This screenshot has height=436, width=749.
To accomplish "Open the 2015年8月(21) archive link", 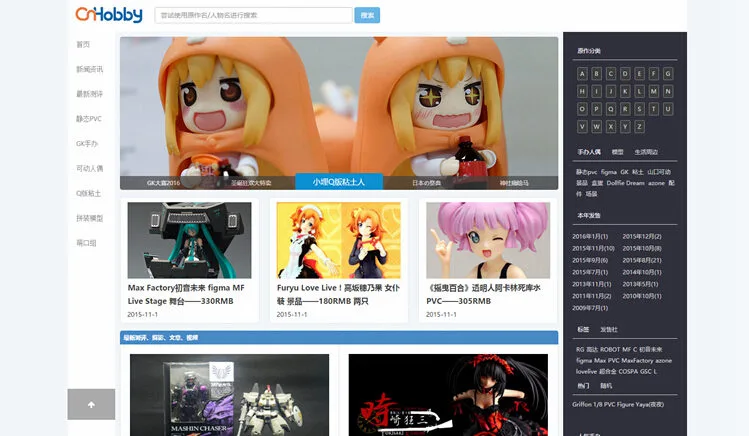I will pos(642,260).
